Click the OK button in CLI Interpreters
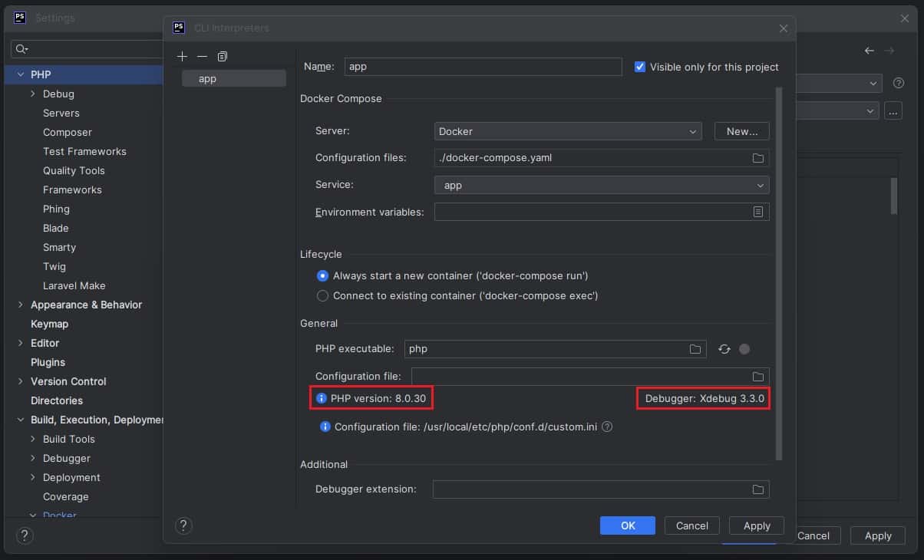Screen dimensions: 924x560 click(x=627, y=525)
